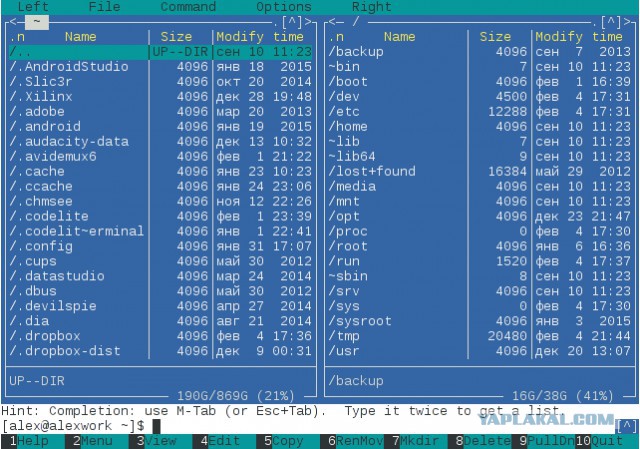Click the 7 Mkdir function key
This screenshot has width=640, height=449.
point(416,441)
